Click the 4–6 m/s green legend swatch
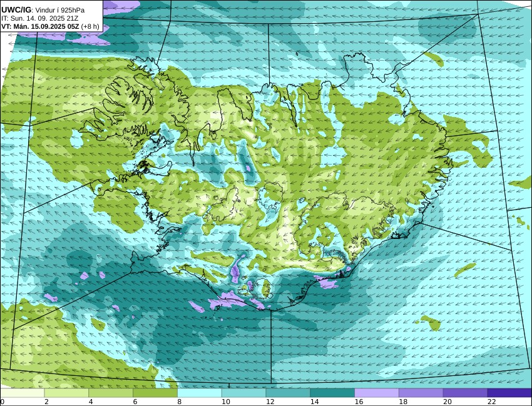This screenshot has height=406, width=532. point(111,393)
